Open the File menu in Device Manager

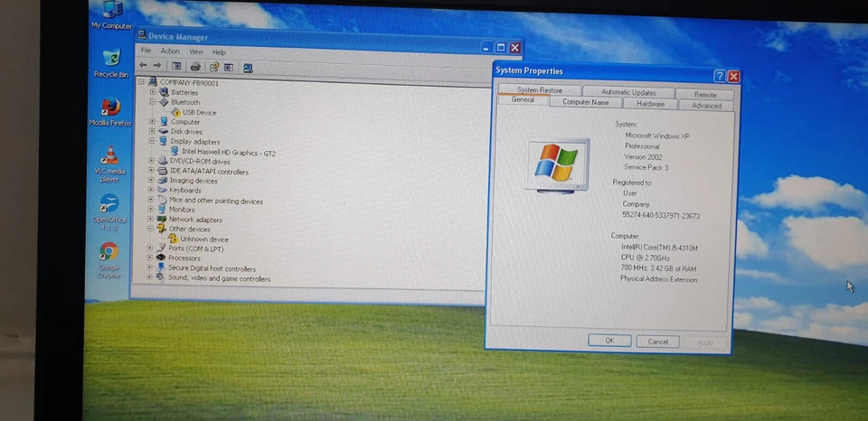[x=146, y=51]
